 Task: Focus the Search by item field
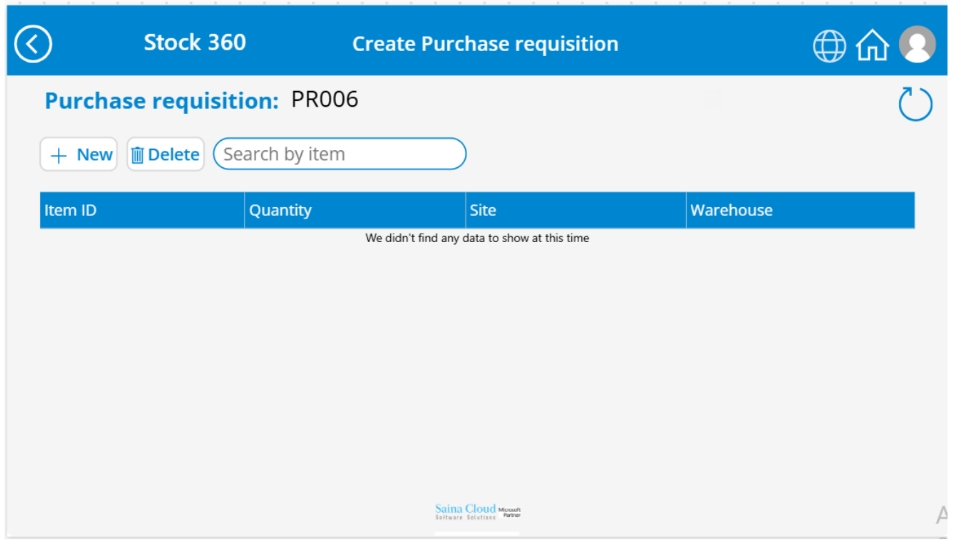pyautogui.click(x=339, y=154)
